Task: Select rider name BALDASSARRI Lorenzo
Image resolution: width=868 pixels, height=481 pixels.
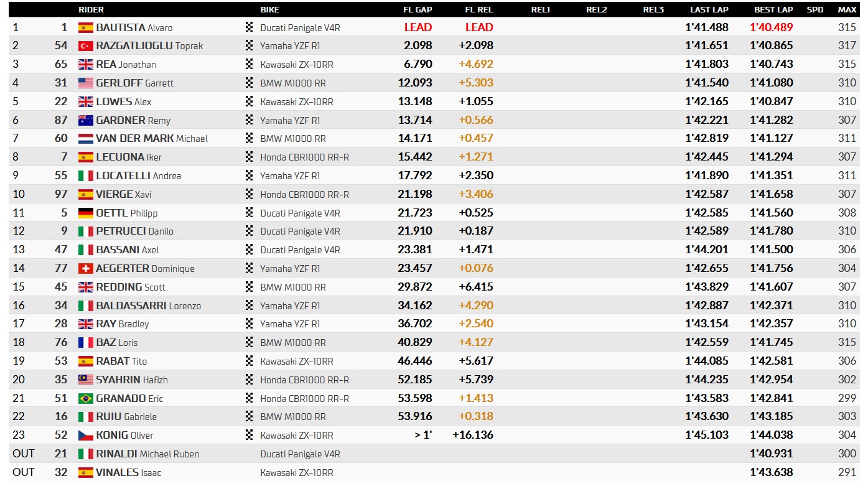Action: (149, 306)
